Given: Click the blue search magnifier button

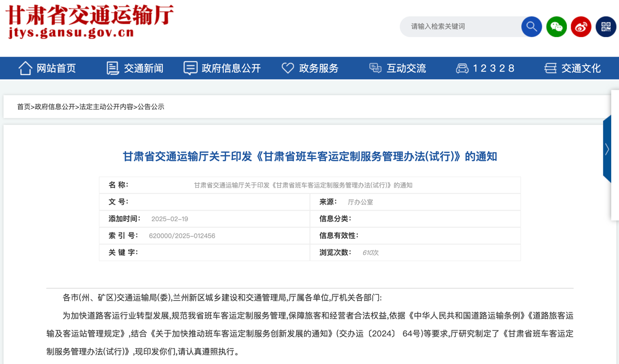Looking at the screenshot, I should [x=531, y=27].
